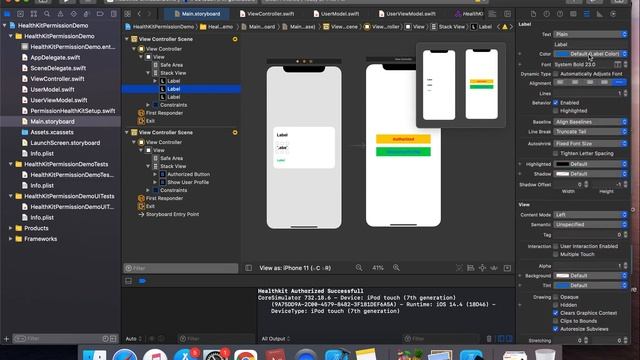Expand the Products folder
640x360 pixels.
click(11, 228)
